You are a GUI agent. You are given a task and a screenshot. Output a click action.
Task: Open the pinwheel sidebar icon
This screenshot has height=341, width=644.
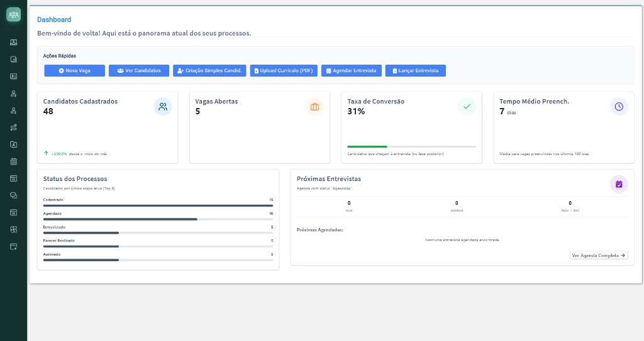(x=14, y=230)
